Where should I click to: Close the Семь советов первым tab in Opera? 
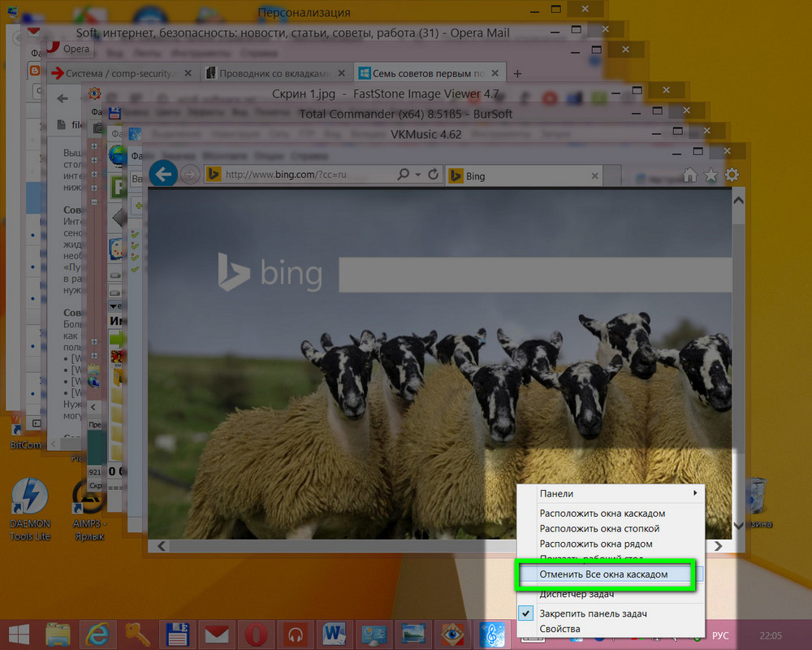[x=495, y=73]
